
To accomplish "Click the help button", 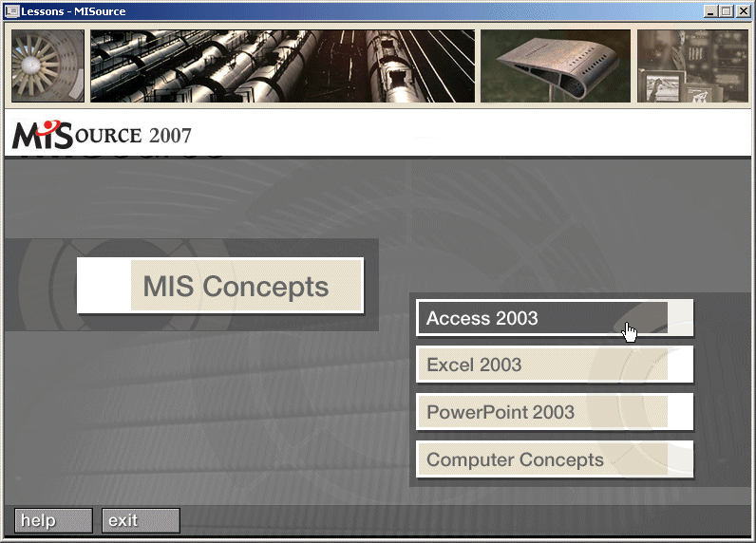I will (x=53, y=520).
